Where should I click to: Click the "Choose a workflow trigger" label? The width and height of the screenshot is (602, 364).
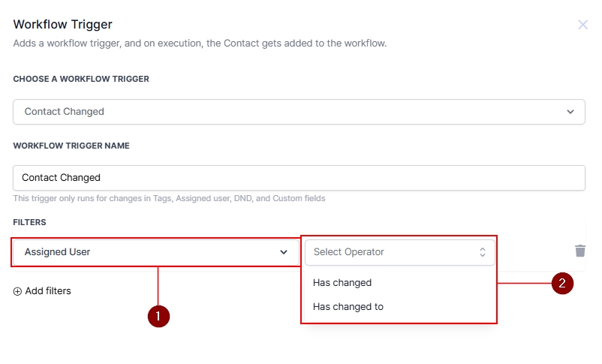81,79
